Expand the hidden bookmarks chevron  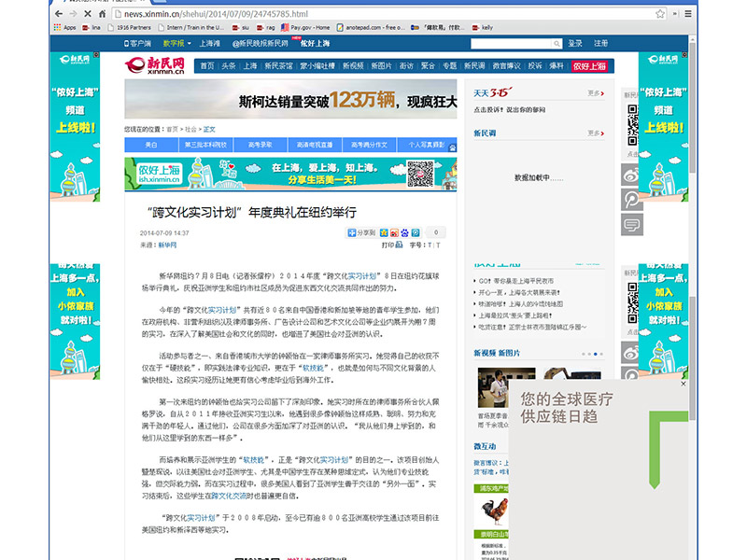pyautogui.click(x=675, y=14)
